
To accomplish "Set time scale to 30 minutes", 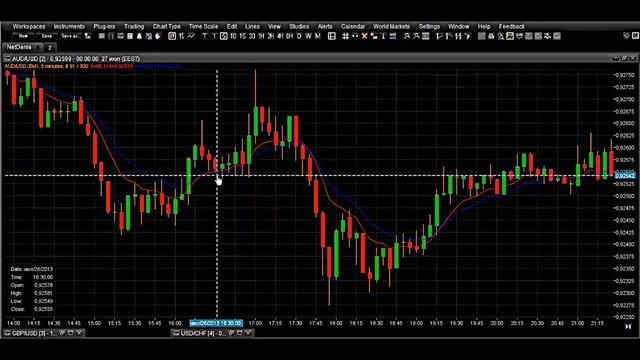I will 252,36.
